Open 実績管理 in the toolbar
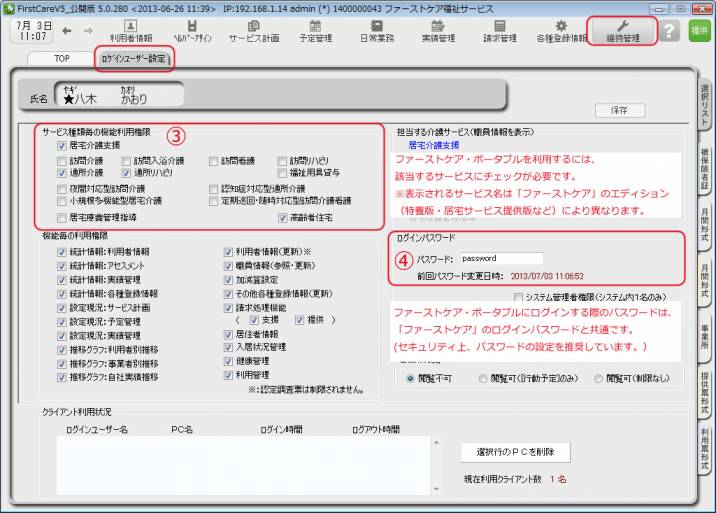Viewport: 716px width, 513px height. (x=439, y=30)
